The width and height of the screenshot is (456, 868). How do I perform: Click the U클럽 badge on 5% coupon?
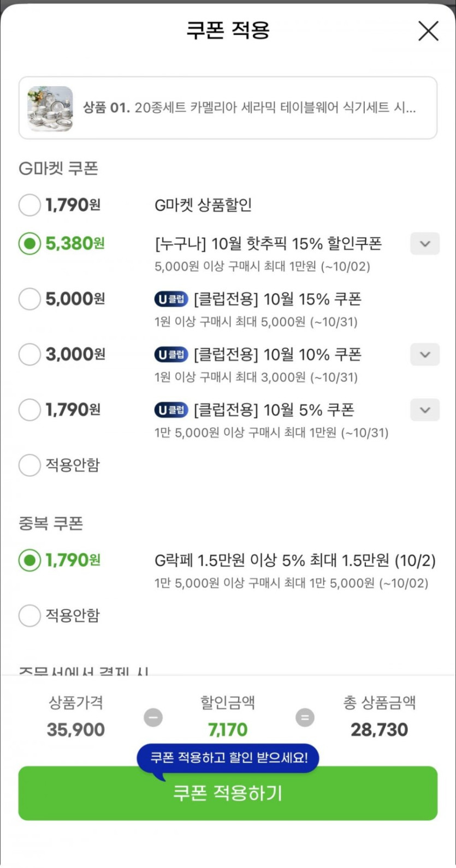[171, 410]
